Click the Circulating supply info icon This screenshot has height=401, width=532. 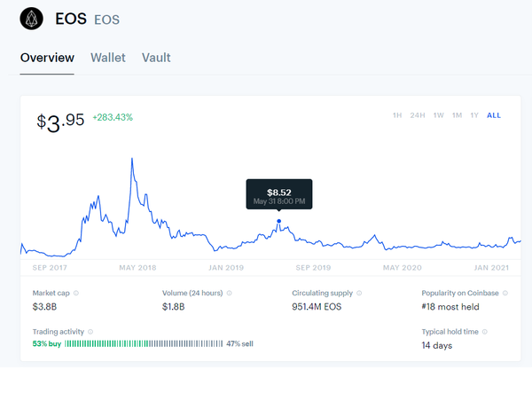(361, 293)
